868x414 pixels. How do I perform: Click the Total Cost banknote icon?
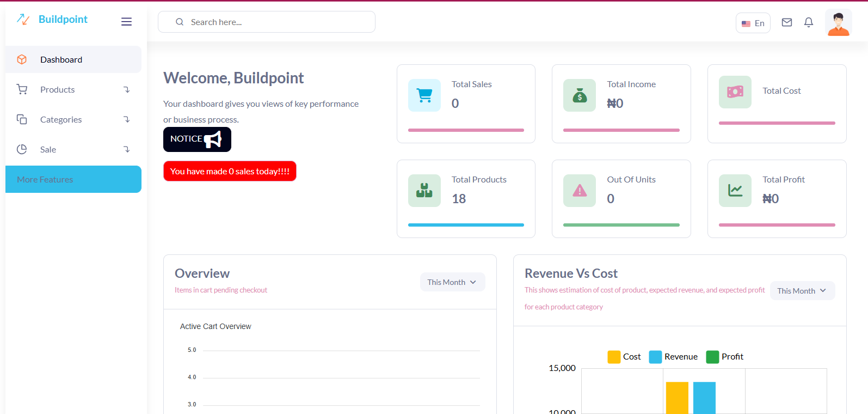735,92
